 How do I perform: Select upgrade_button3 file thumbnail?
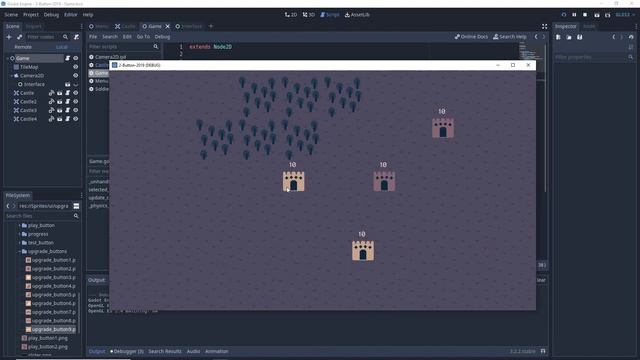28,278
